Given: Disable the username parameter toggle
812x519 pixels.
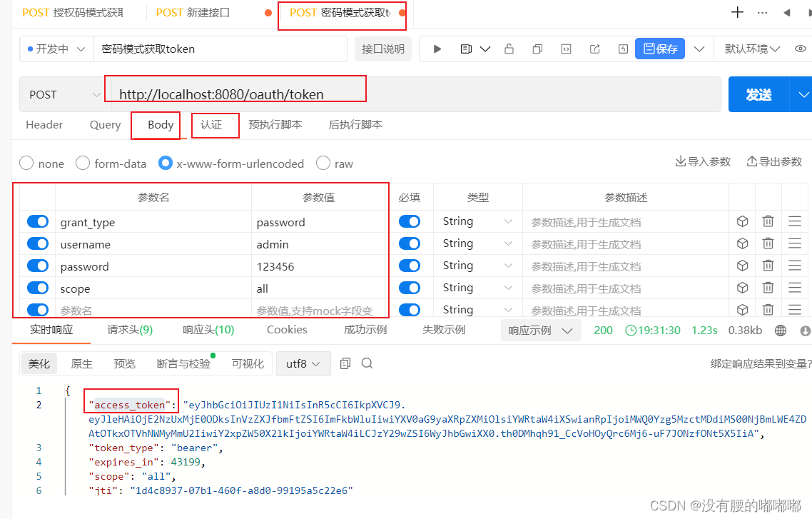Looking at the screenshot, I should point(38,243).
